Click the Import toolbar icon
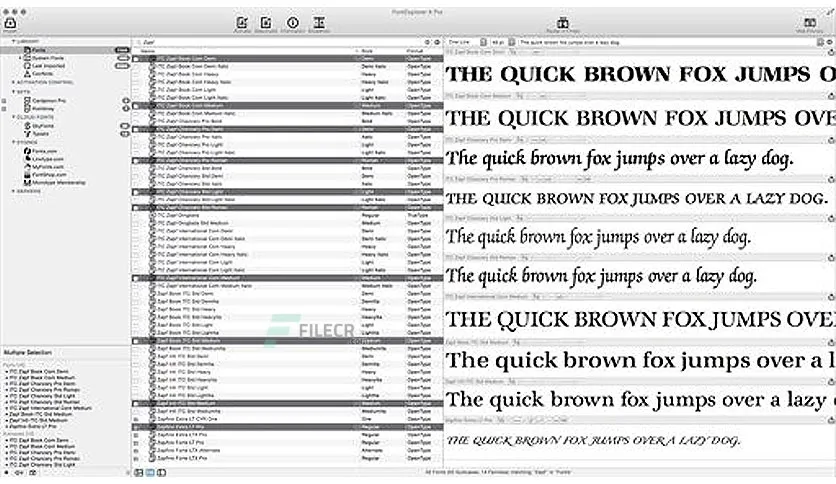Screen dimensions: 836x484 click(x=10, y=23)
